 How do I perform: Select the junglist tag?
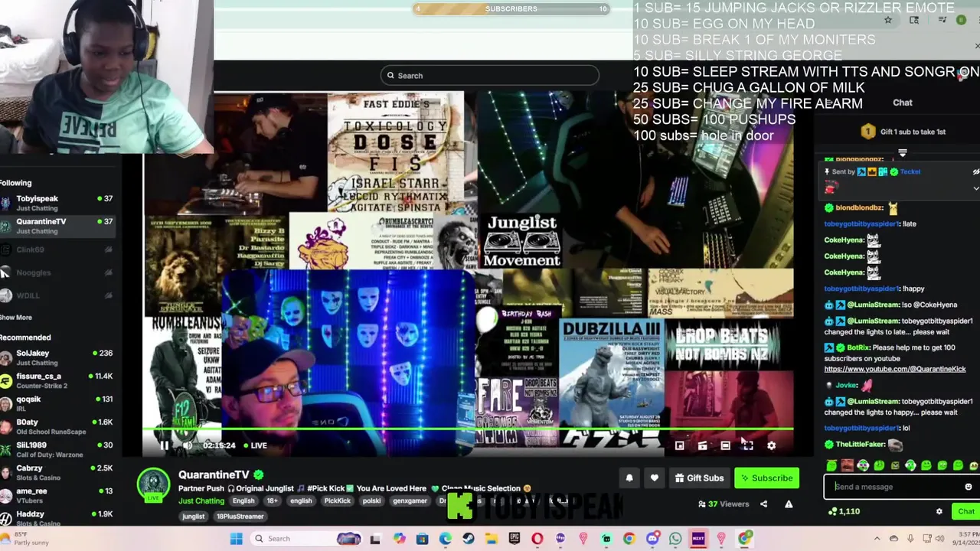(x=193, y=517)
